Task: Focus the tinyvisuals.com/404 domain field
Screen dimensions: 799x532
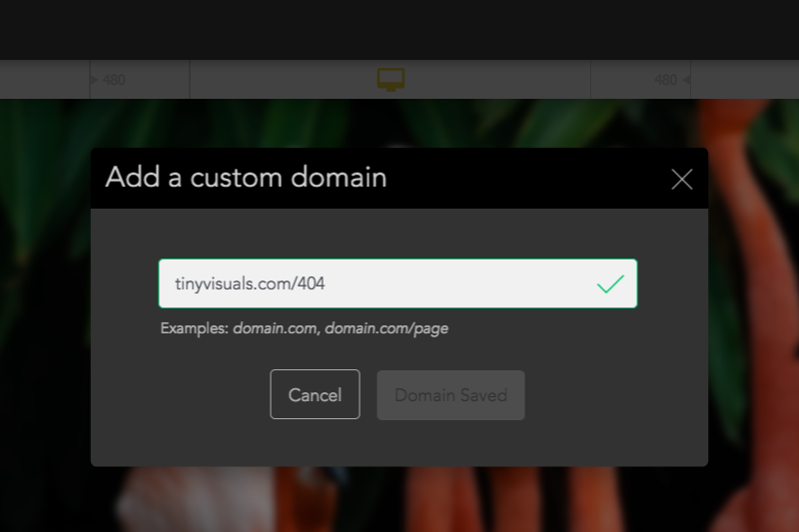Action: (x=398, y=283)
